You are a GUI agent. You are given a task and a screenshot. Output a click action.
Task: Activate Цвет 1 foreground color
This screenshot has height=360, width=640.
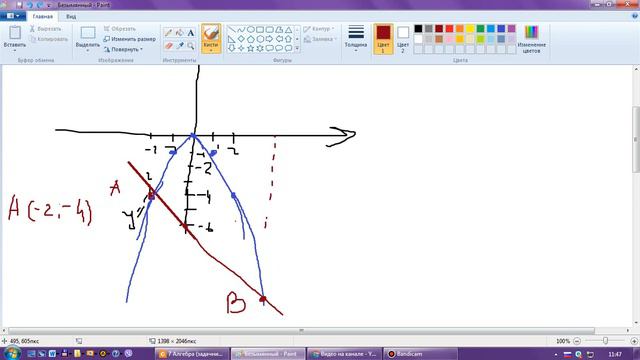[383, 39]
